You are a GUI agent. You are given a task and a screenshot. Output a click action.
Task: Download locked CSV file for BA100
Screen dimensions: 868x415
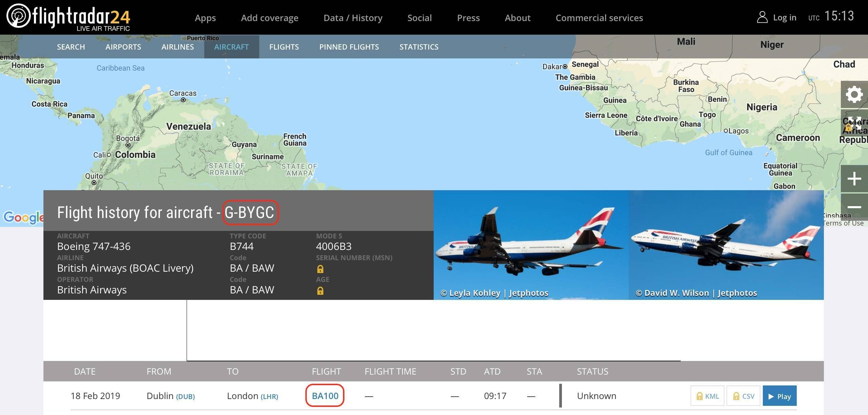[x=743, y=396]
